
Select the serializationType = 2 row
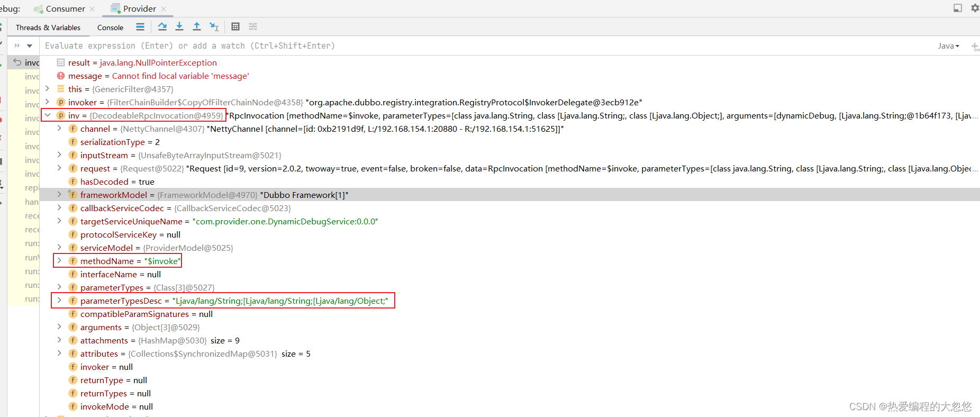click(510, 142)
